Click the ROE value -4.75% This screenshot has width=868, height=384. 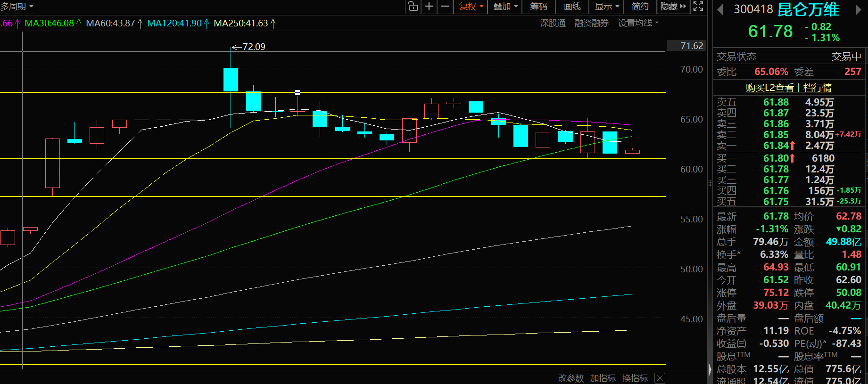tap(844, 331)
